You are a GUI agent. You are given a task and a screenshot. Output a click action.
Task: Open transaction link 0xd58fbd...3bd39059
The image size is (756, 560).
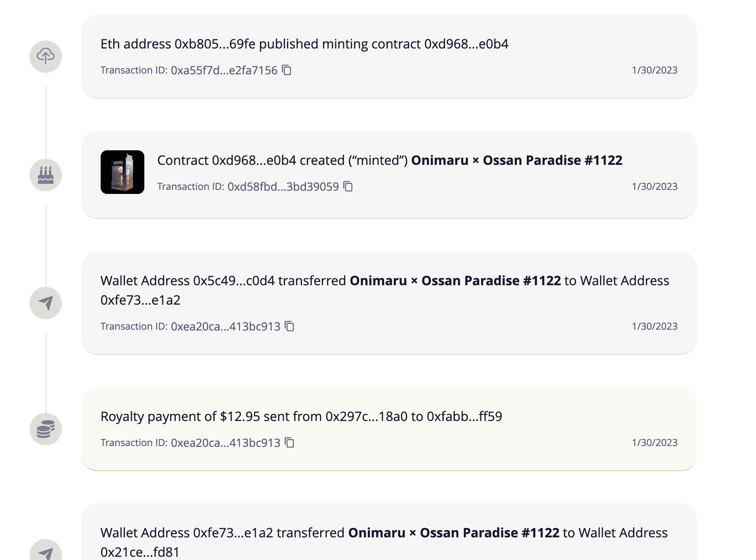coord(283,187)
